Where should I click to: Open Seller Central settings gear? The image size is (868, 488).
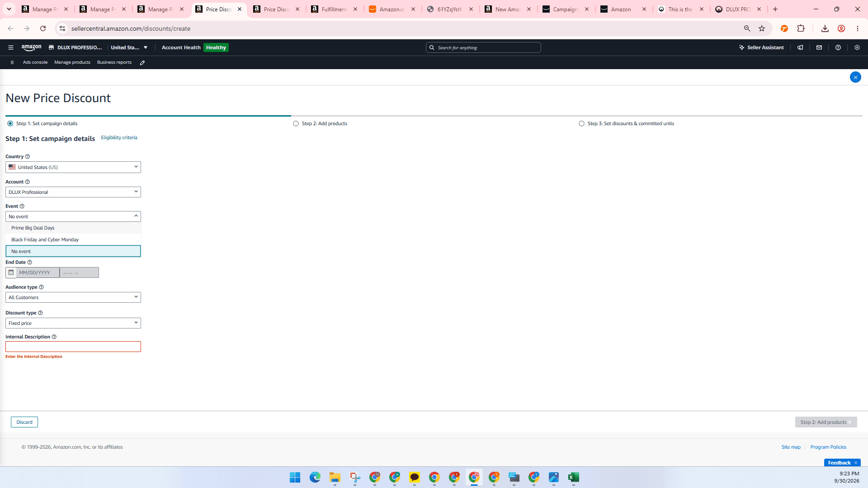857,47
